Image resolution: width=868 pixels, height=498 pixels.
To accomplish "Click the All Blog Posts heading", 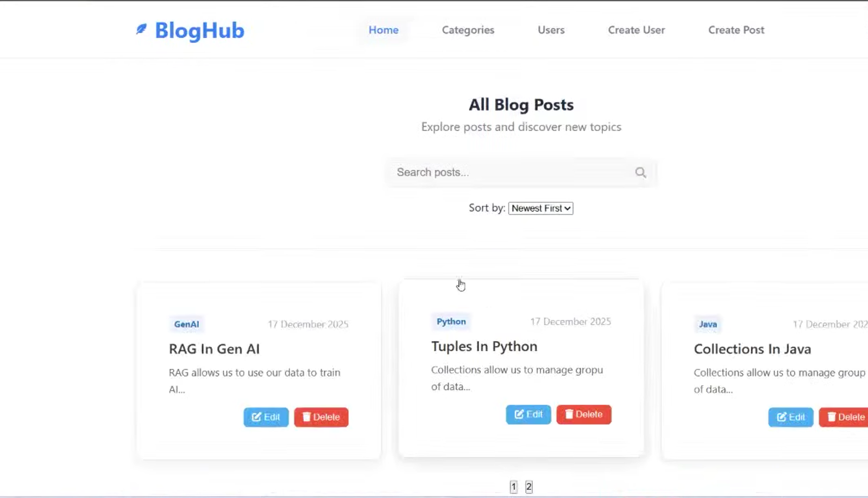I will coord(521,104).
